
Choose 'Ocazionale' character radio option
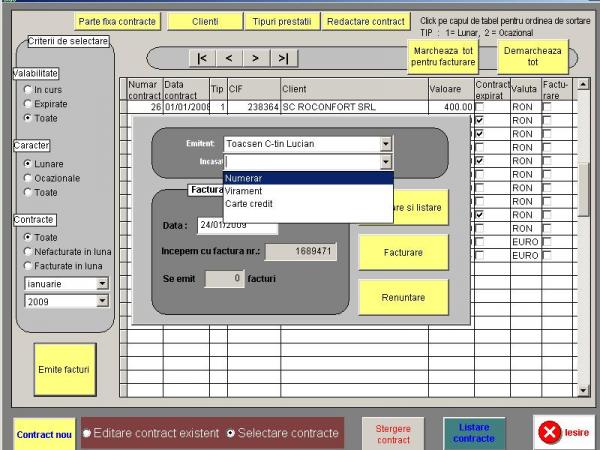pyautogui.click(x=27, y=178)
